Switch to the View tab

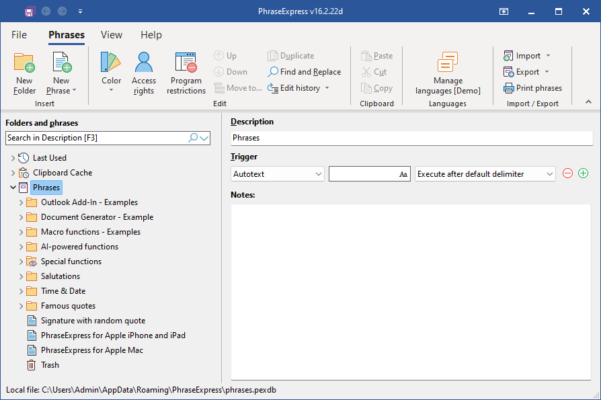click(x=112, y=35)
